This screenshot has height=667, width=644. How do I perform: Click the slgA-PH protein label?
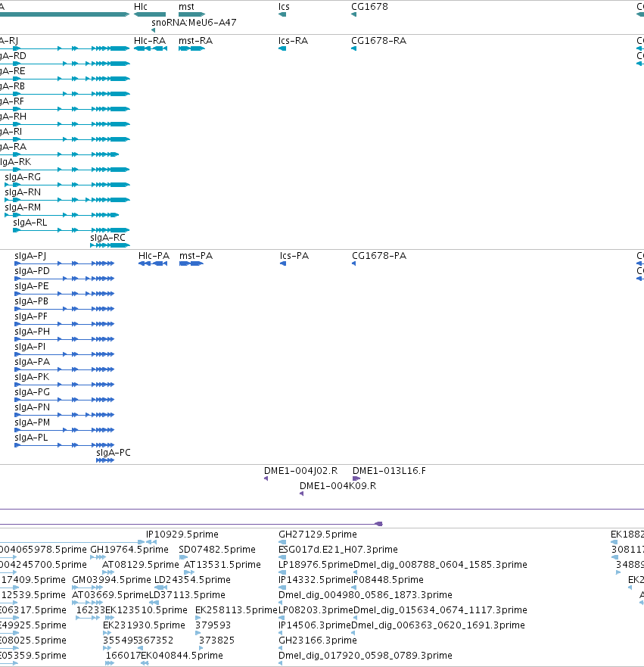coord(32,332)
